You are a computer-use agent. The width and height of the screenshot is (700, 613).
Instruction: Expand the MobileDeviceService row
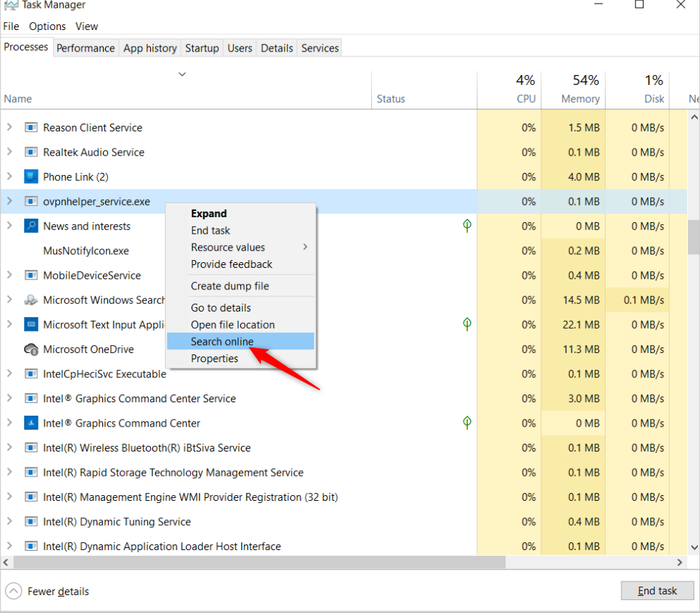9,275
